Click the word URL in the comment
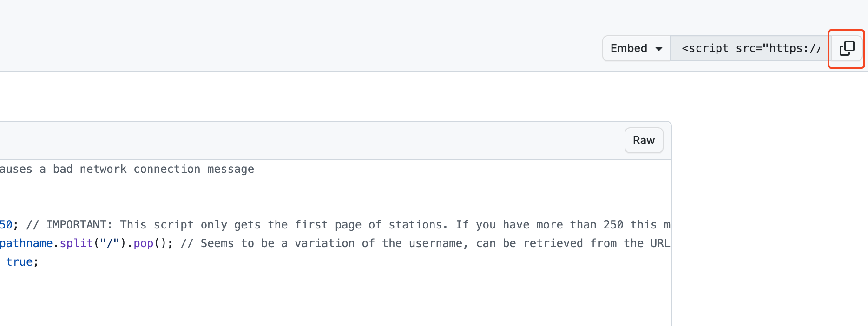 click(660, 243)
